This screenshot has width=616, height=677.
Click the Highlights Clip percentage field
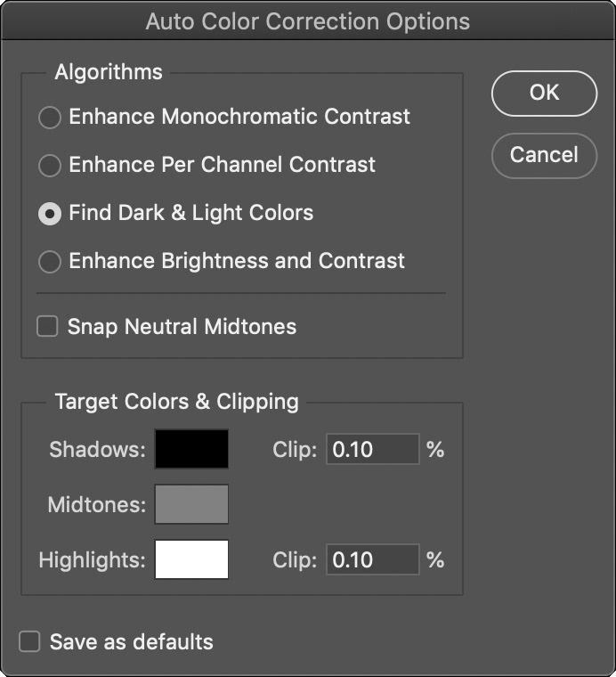(371, 560)
